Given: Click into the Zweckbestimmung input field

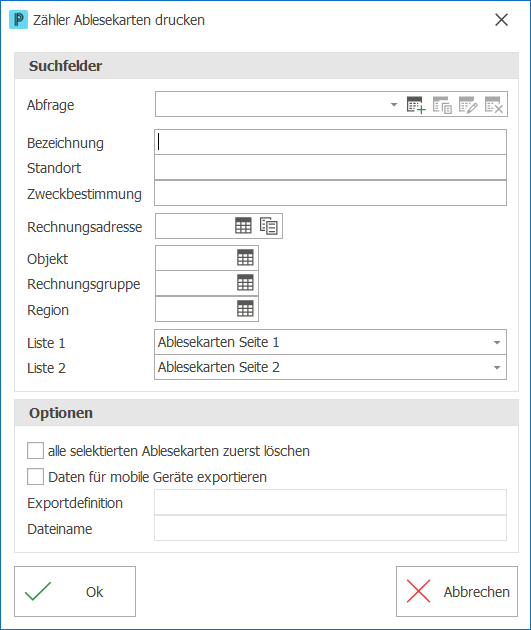Looking at the screenshot, I should 330,193.
